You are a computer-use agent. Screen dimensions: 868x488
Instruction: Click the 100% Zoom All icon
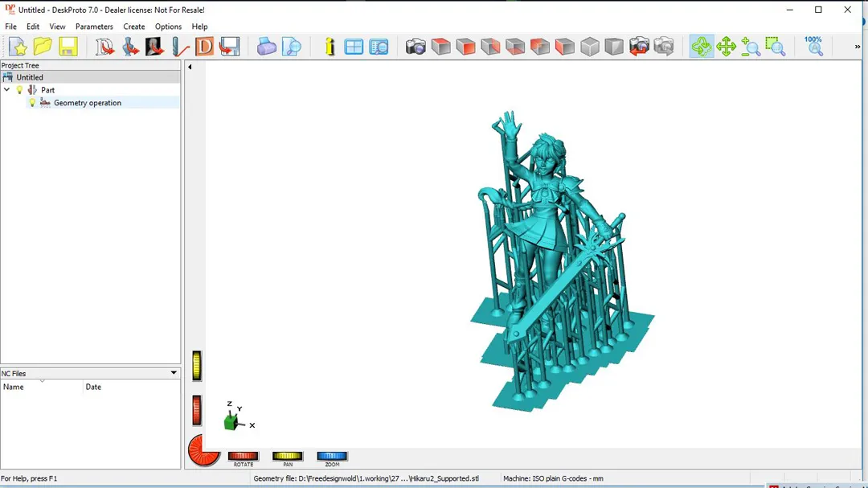(813, 47)
